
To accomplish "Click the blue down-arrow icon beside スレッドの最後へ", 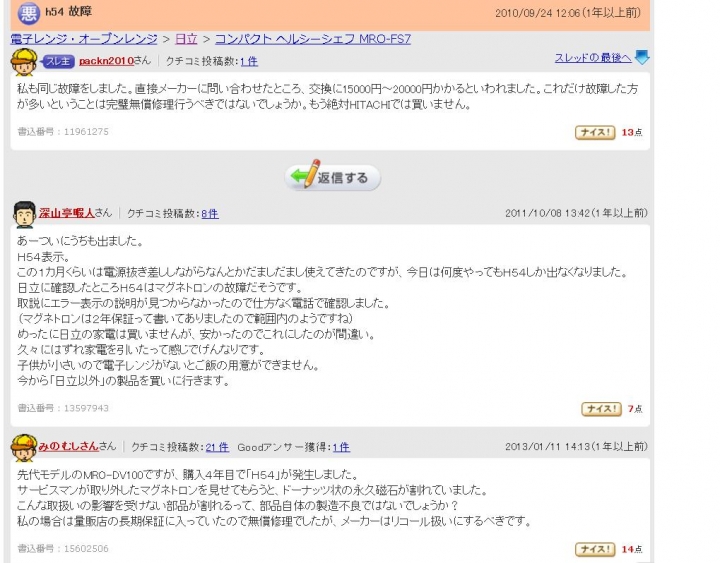I will click(642, 57).
